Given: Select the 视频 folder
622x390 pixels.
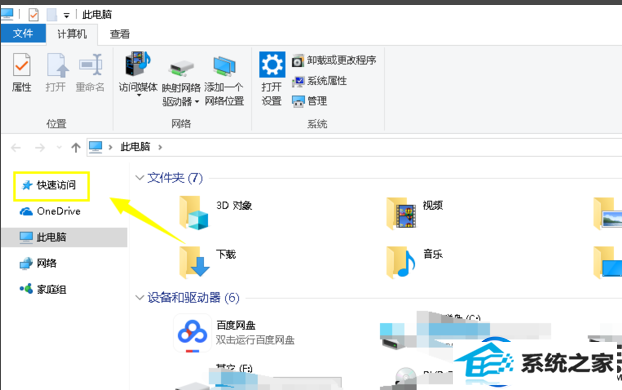Looking at the screenshot, I should [x=415, y=212].
